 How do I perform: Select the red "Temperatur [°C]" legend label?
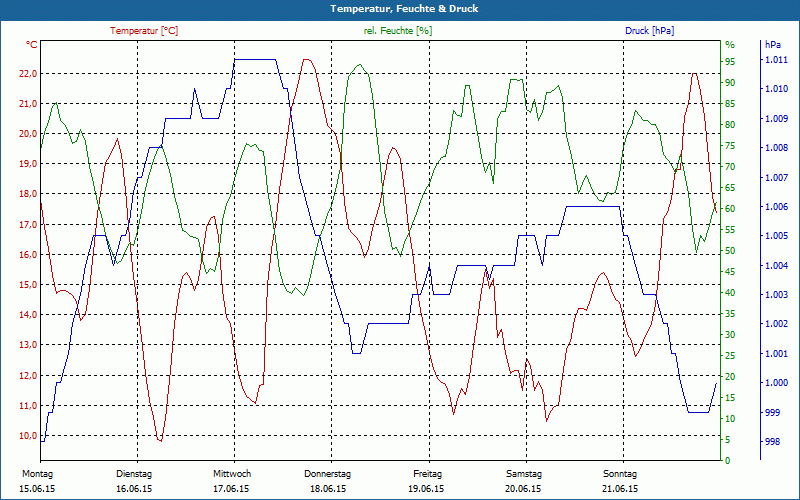[144, 31]
